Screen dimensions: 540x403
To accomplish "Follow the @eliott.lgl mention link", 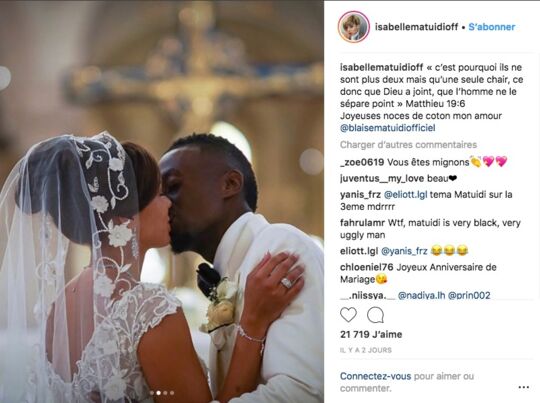I will 405,195.
